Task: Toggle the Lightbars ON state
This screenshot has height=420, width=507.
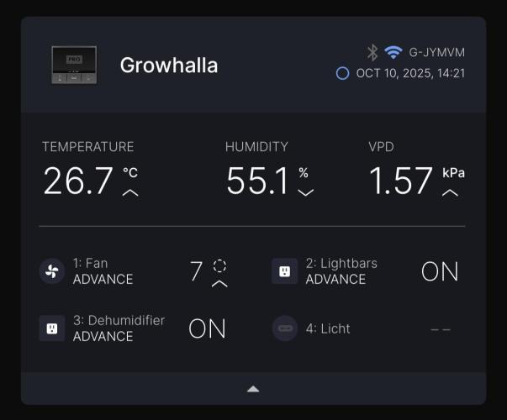Action: point(440,271)
